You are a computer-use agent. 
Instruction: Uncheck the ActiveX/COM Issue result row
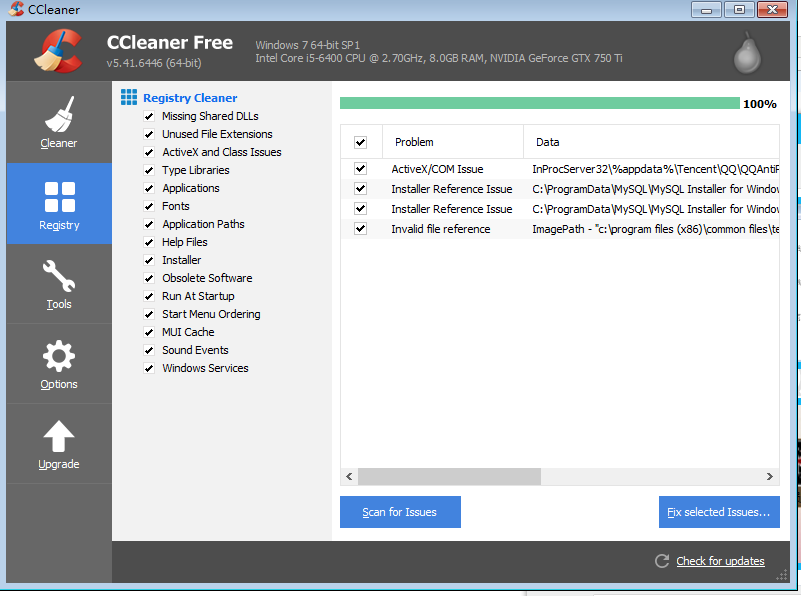[361, 169]
